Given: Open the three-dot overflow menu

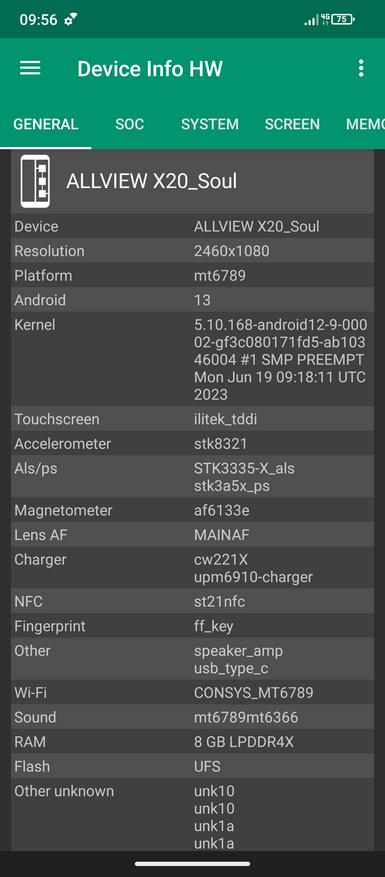Looking at the screenshot, I should [361, 68].
